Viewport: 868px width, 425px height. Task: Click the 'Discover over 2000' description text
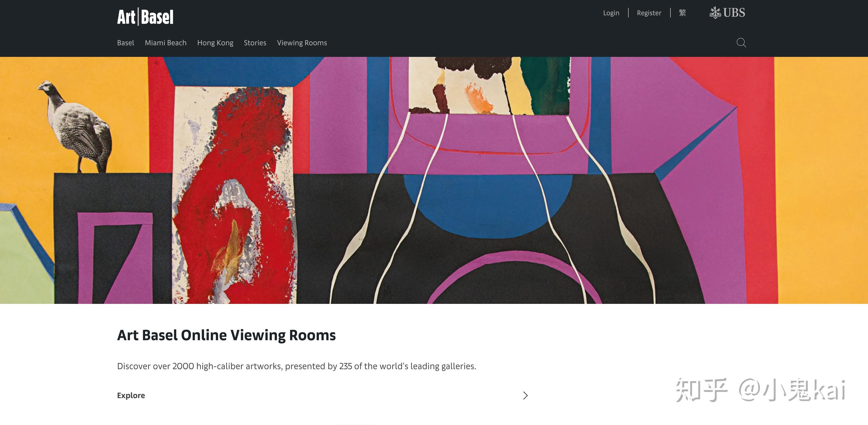(x=296, y=366)
